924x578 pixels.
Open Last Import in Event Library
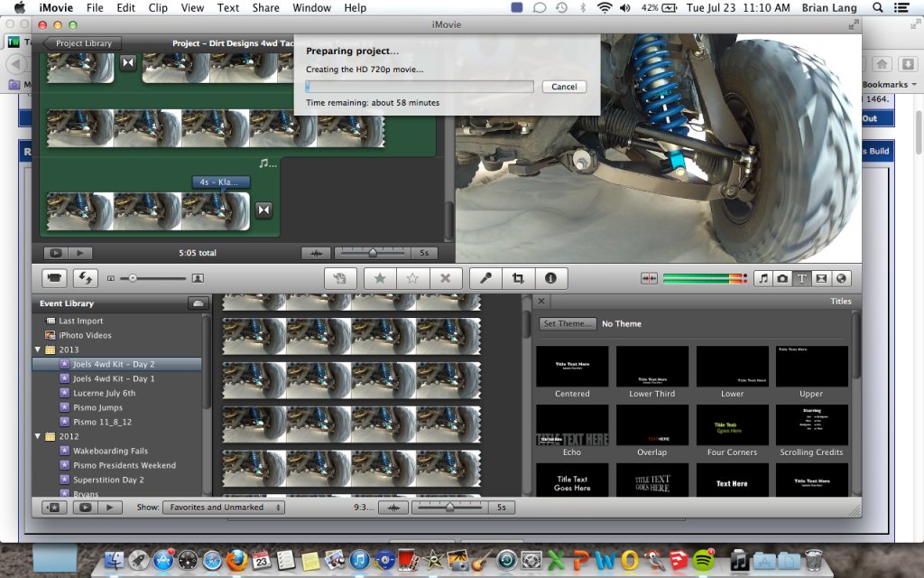click(80, 321)
